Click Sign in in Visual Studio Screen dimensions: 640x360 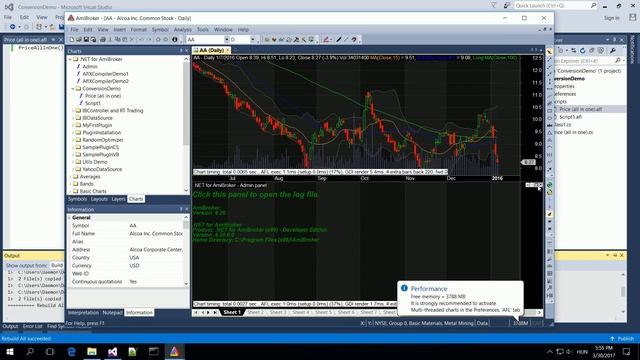point(611,18)
